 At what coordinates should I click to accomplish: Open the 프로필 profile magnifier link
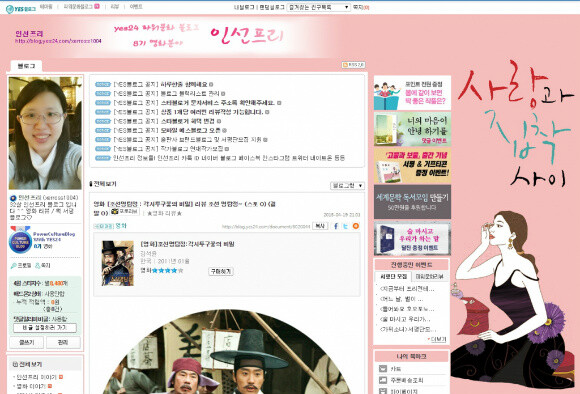click(20, 266)
